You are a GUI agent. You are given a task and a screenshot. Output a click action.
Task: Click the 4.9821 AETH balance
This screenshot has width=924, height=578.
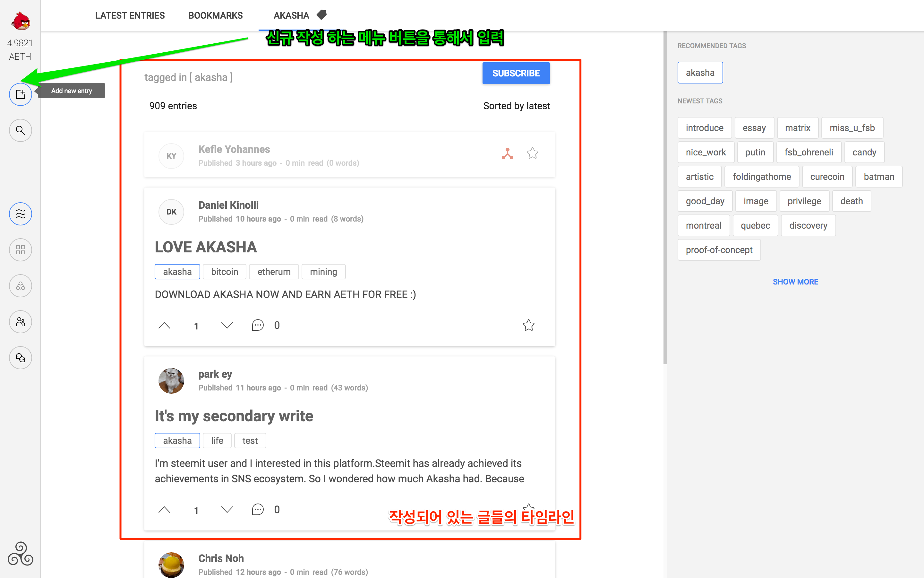[20, 50]
